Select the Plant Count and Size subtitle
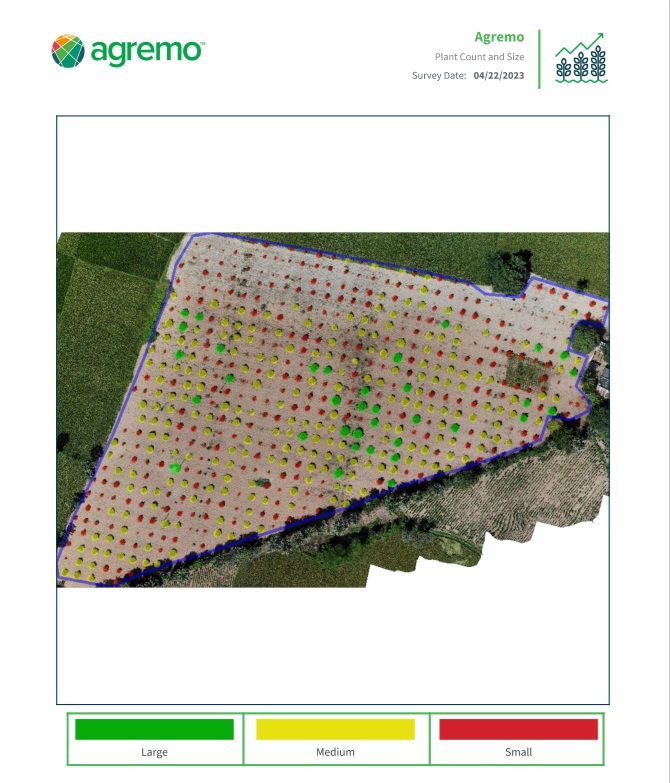Screen dimensions: 670x783 (x=479, y=57)
